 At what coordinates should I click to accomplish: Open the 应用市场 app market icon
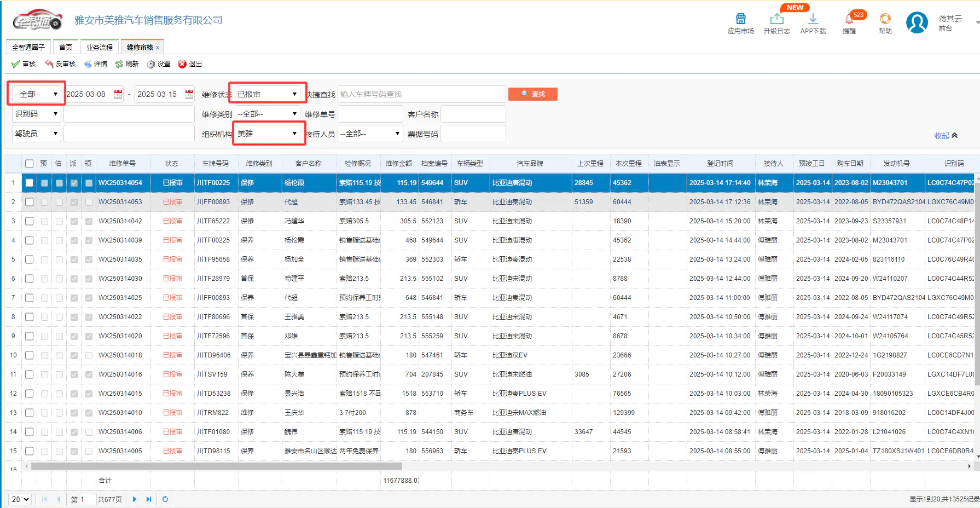[x=740, y=19]
